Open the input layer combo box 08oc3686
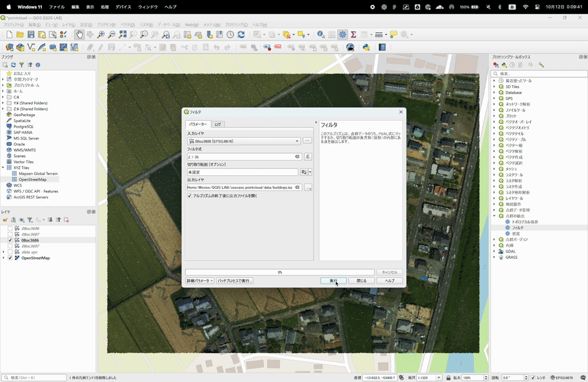Image resolution: width=588 pixels, height=382 pixels. pos(244,141)
